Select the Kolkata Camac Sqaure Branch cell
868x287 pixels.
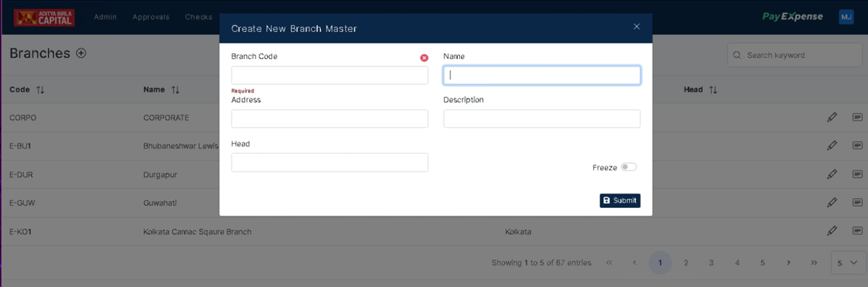coord(197,232)
